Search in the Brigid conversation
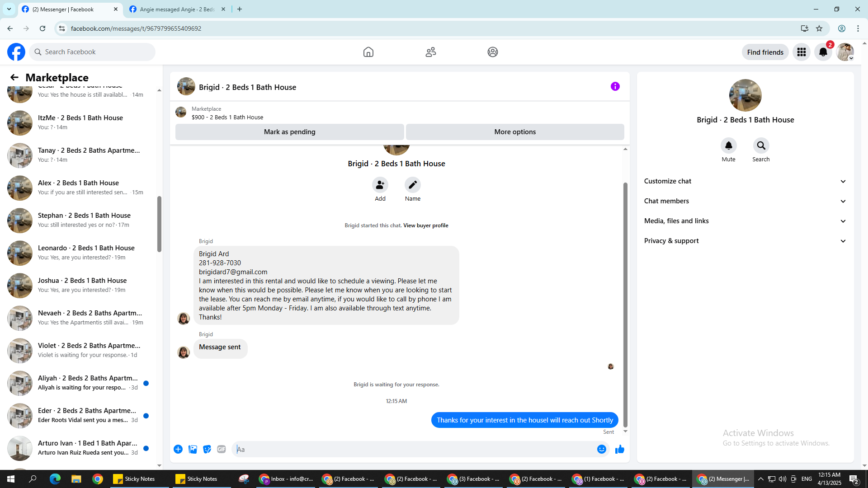Screen dimensions: 868x488 [x=761, y=145]
